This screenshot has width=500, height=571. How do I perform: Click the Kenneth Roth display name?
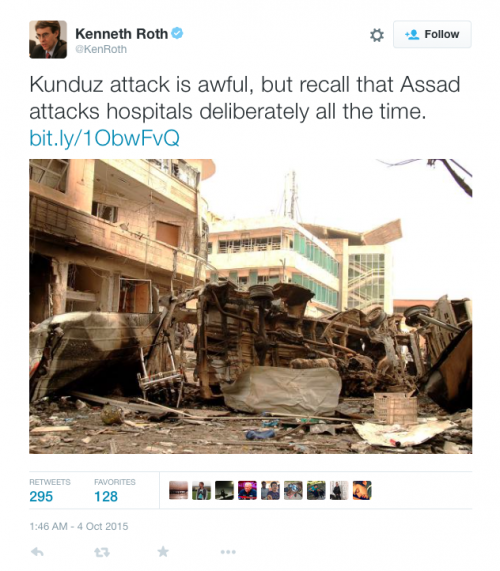(x=121, y=34)
